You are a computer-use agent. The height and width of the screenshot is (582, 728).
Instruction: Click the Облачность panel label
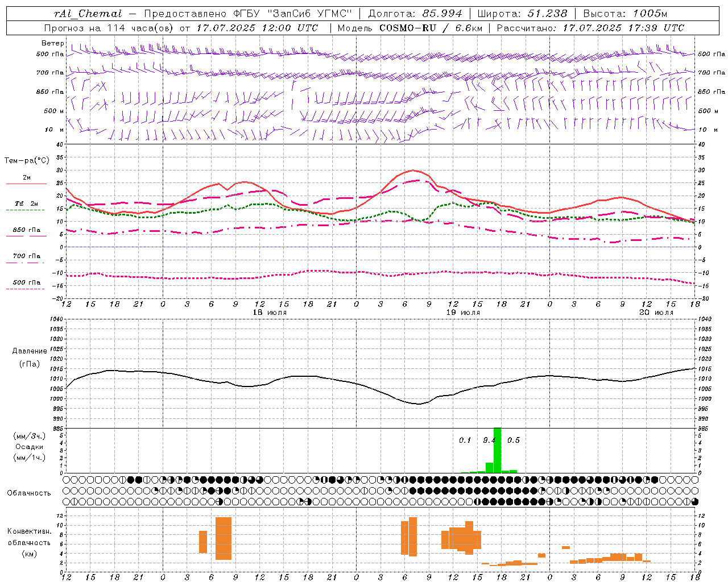click(29, 493)
